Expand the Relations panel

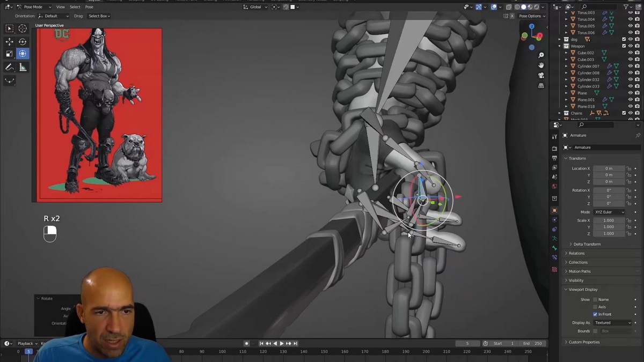tap(576, 253)
